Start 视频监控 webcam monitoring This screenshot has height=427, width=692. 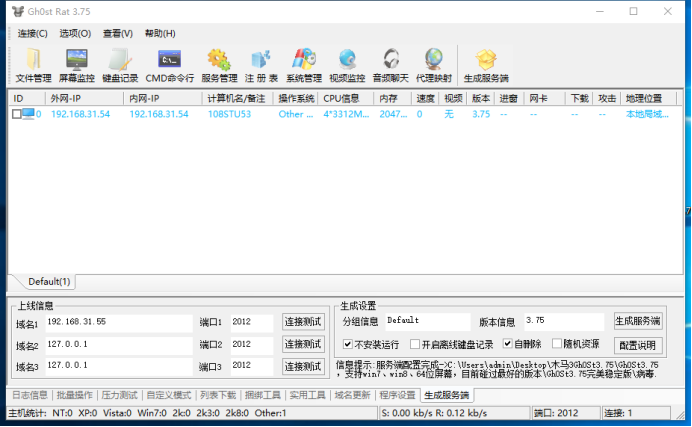pos(347,65)
